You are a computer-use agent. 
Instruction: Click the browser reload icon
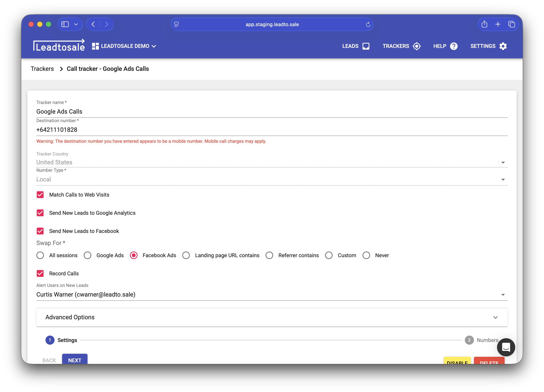pos(368,24)
